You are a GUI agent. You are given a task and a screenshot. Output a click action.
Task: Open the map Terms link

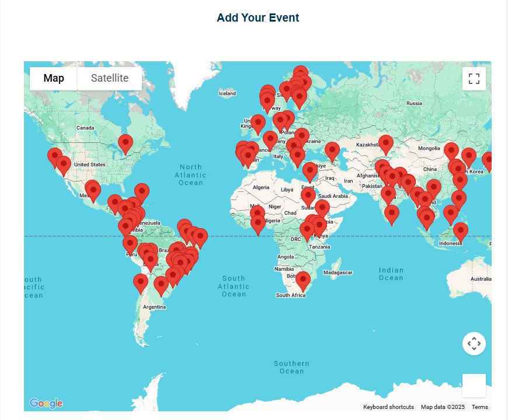tap(479, 407)
